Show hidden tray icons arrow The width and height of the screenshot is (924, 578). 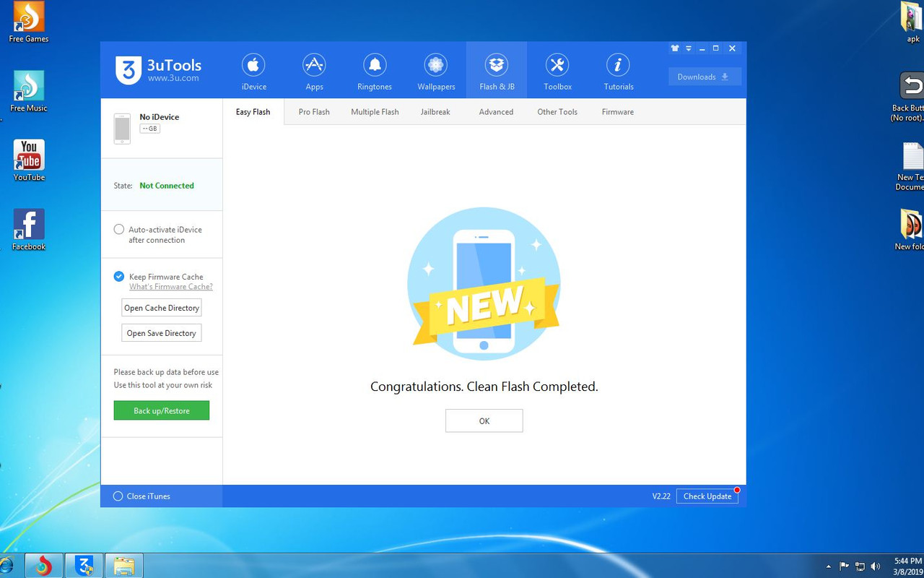pos(828,566)
